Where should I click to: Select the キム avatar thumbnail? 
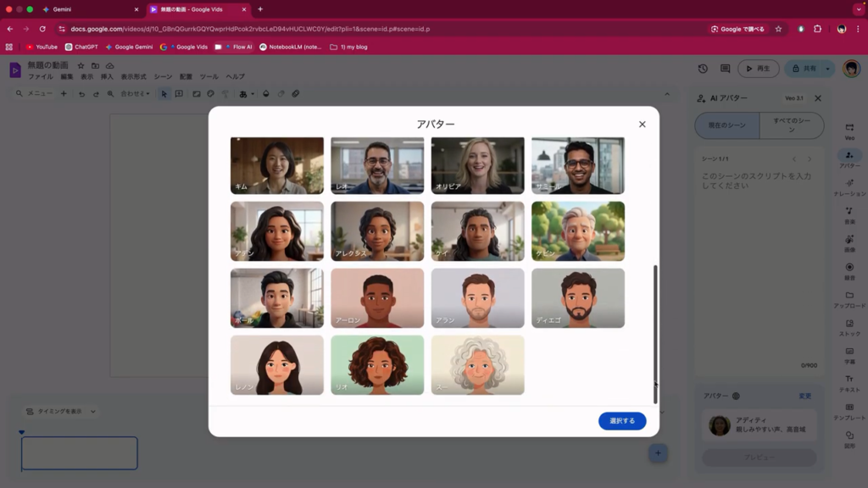click(276, 165)
